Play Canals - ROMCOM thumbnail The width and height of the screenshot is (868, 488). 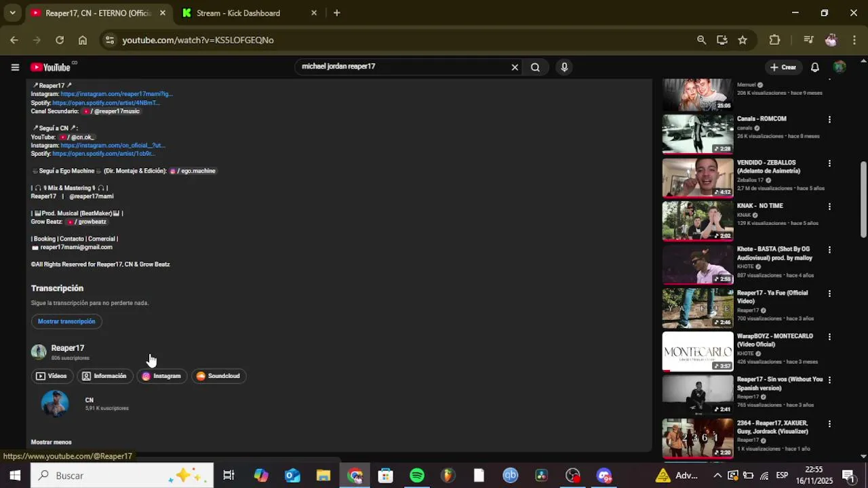click(x=698, y=134)
